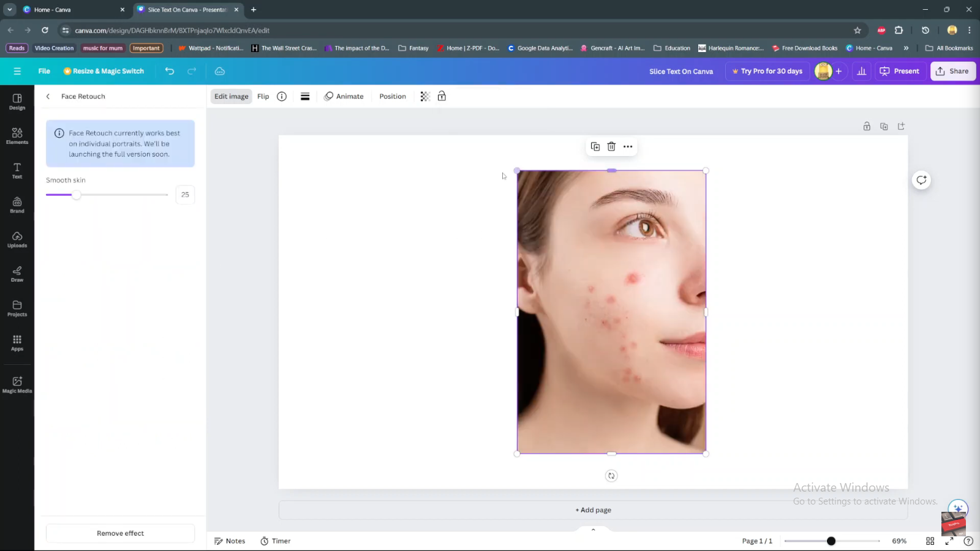Open the Brand panel
The height and width of the screenshot is (551, 980).
tap(17, 205)
